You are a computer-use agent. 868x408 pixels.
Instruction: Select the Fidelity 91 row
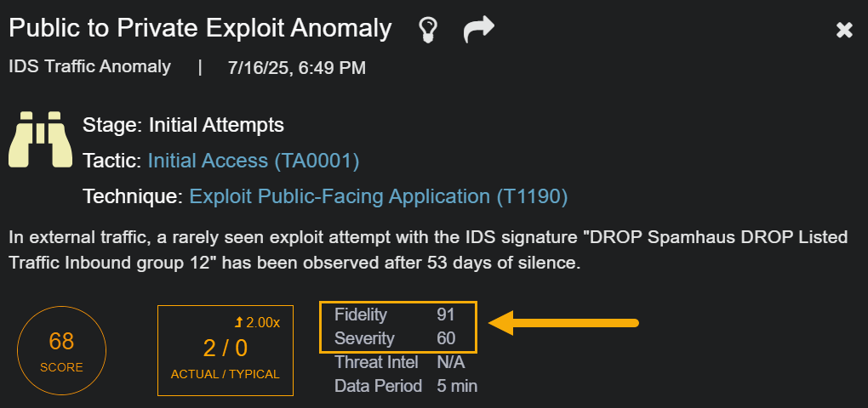pyautogui.click(x=396, y=314)
